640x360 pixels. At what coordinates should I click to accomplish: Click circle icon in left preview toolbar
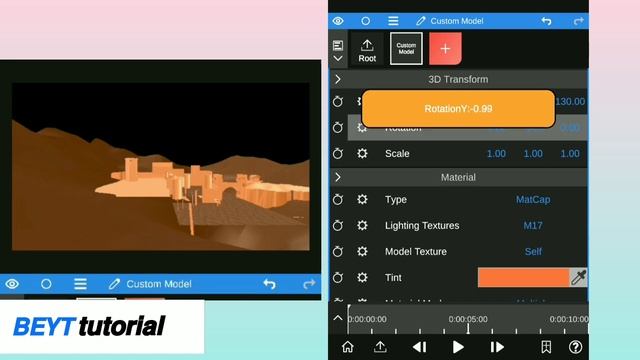click(x=46, y=284)
